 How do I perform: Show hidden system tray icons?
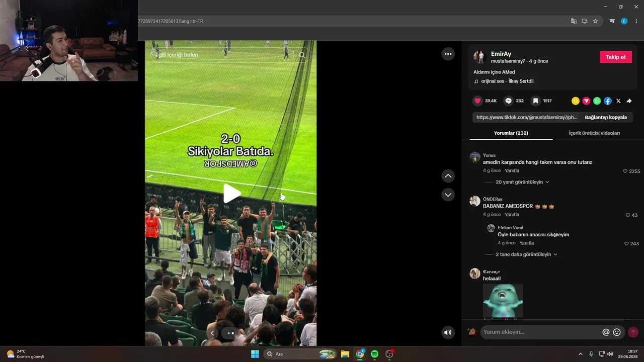(581, 354)
